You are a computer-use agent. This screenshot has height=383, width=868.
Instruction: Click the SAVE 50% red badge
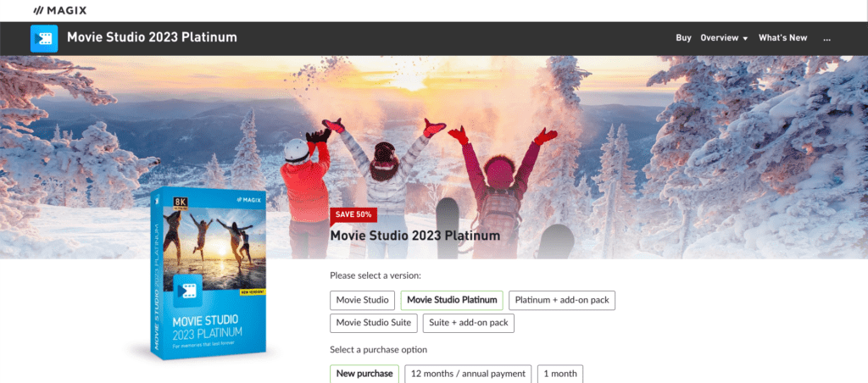point(353,214)
